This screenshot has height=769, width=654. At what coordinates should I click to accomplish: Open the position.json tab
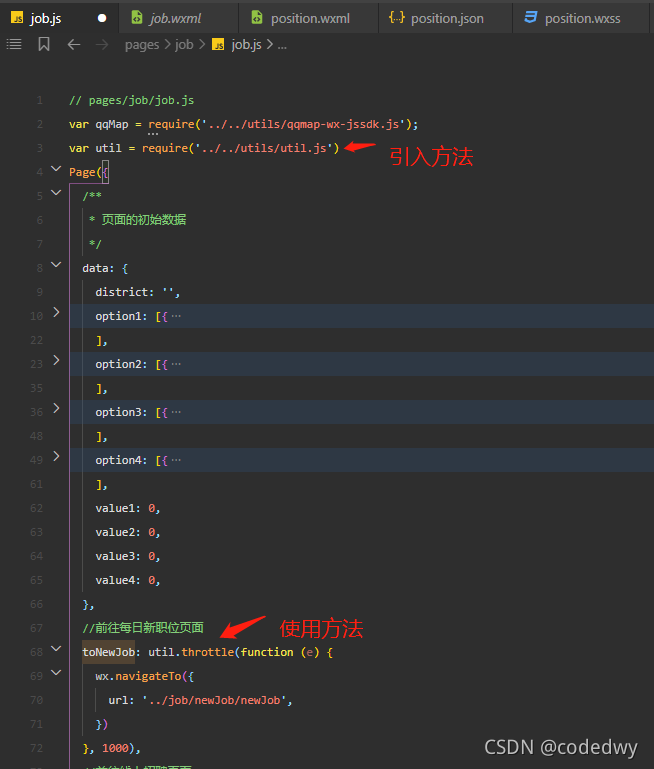point(445,18)
